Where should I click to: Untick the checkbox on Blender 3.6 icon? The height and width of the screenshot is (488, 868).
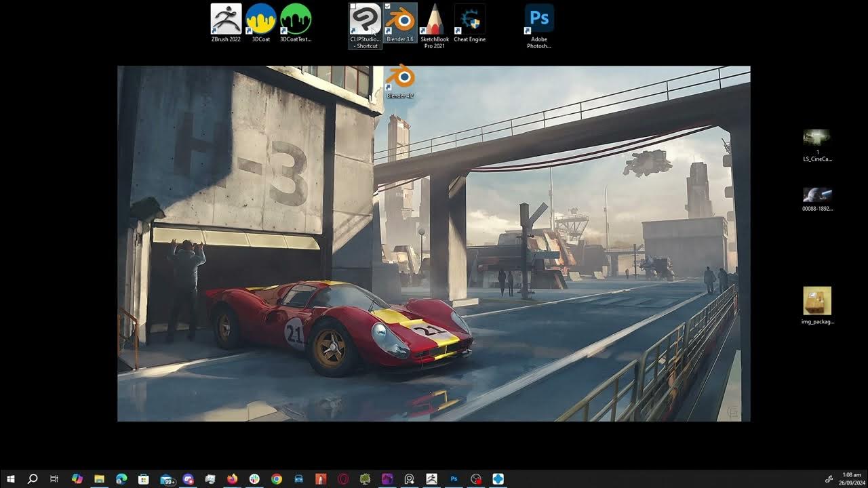(388, 7)
